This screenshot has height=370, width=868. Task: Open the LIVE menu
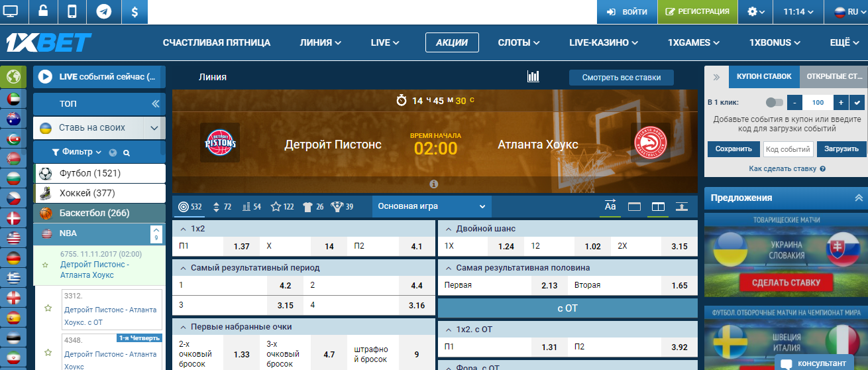(385, 42)
